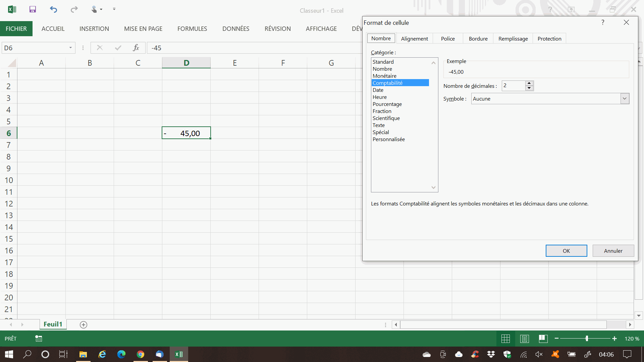This screenshot has height=362, width=644.
Task: Click the Insert Function fx icon
Action: coord(136,48)
